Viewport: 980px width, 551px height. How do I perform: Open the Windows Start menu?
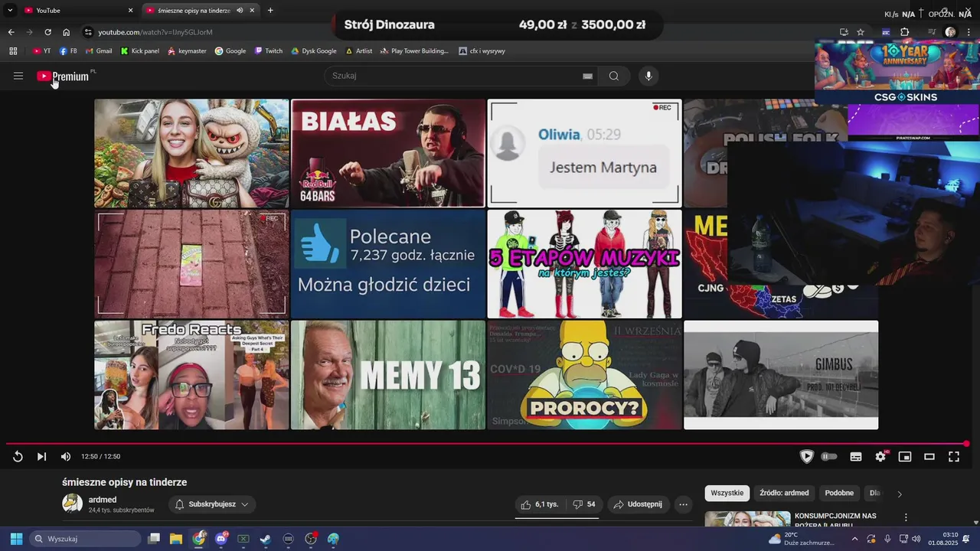16,539
